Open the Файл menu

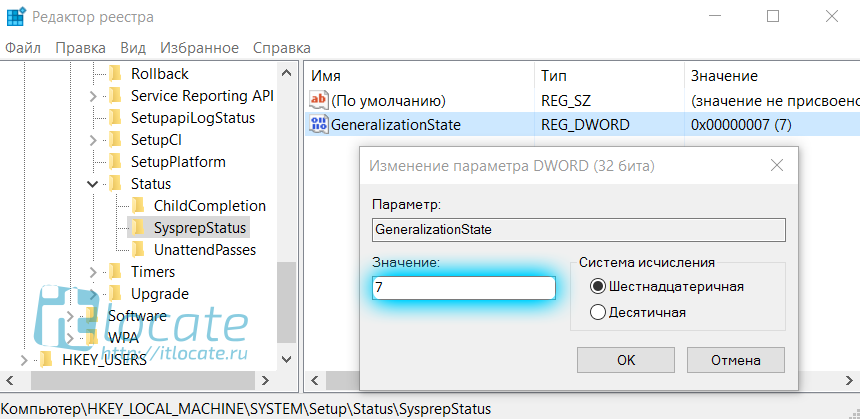pyautogui.click(x=23, y=48)
